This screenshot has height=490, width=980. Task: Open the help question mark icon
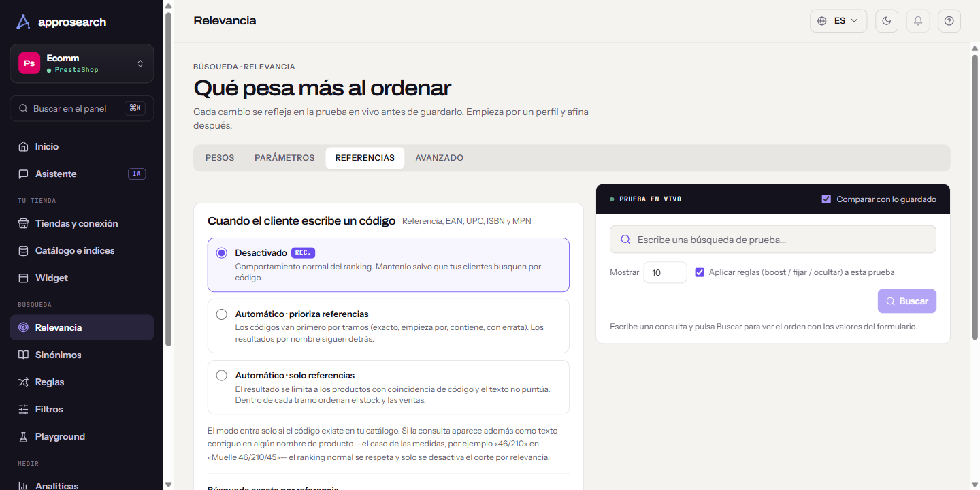[x=949, y=21]
